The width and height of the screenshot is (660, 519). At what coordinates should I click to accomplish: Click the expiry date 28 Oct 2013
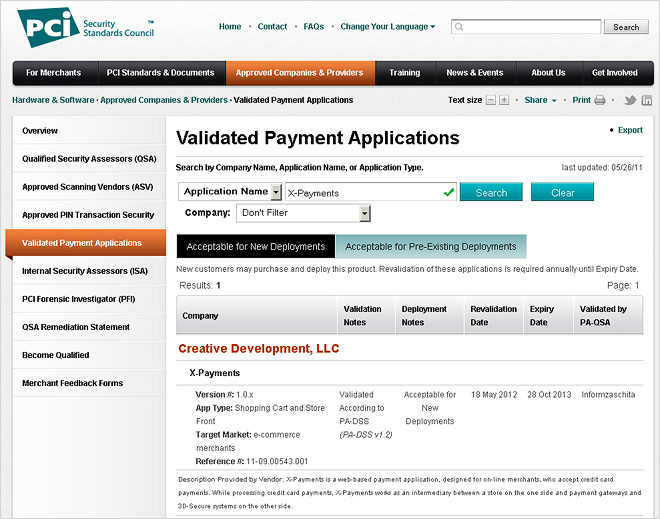coord(549,395)
